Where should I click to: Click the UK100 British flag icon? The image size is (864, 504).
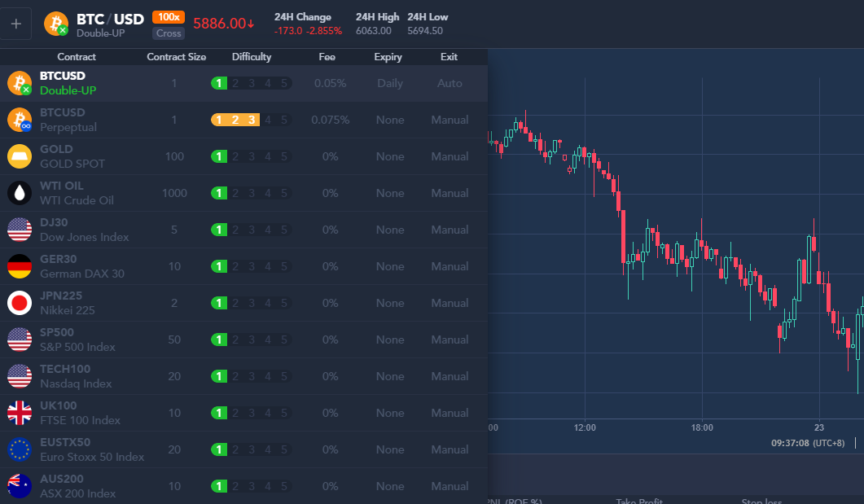click(x=20, y=413)
